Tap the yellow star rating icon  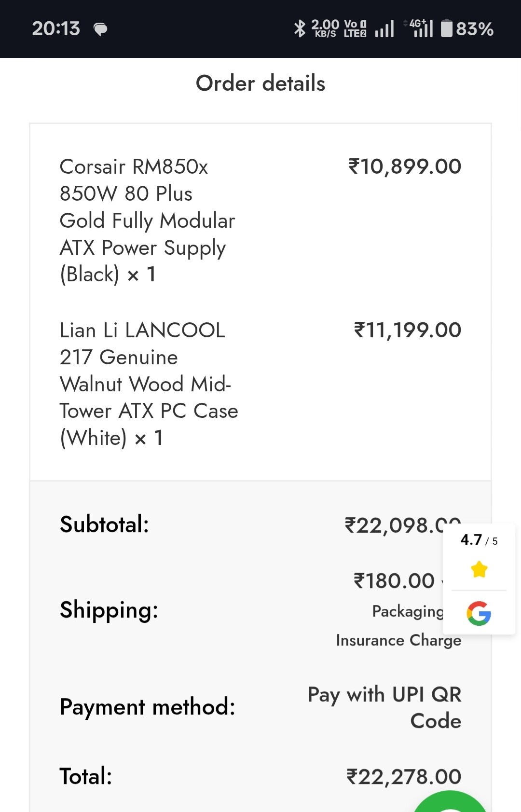(479, 569)
